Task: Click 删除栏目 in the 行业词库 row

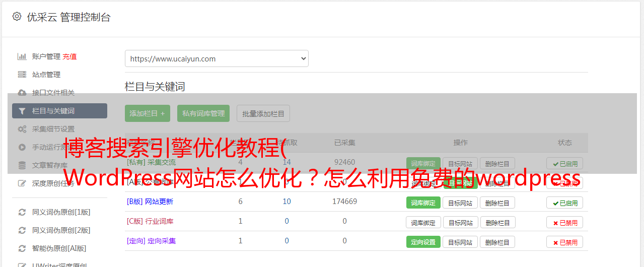Action: (x=497, y=222)
